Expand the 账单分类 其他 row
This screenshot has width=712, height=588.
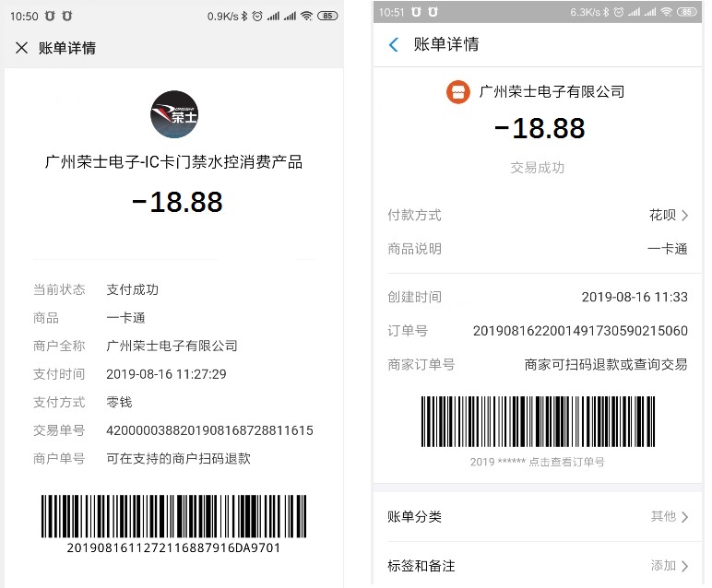point(537,516)
